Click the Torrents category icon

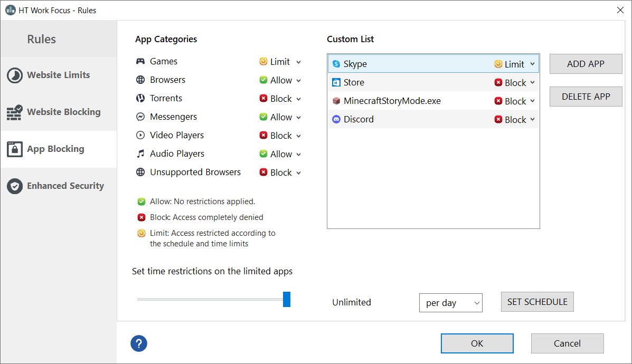pos(140,98)
